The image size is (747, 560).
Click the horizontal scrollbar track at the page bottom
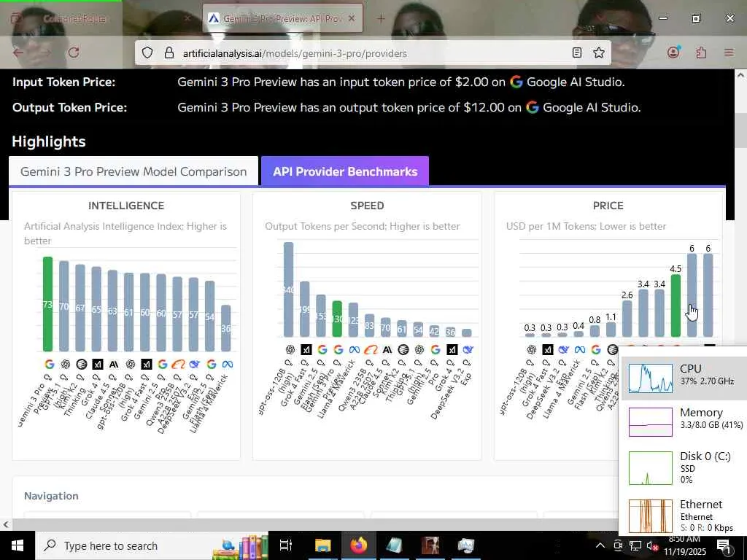point(314,525)
